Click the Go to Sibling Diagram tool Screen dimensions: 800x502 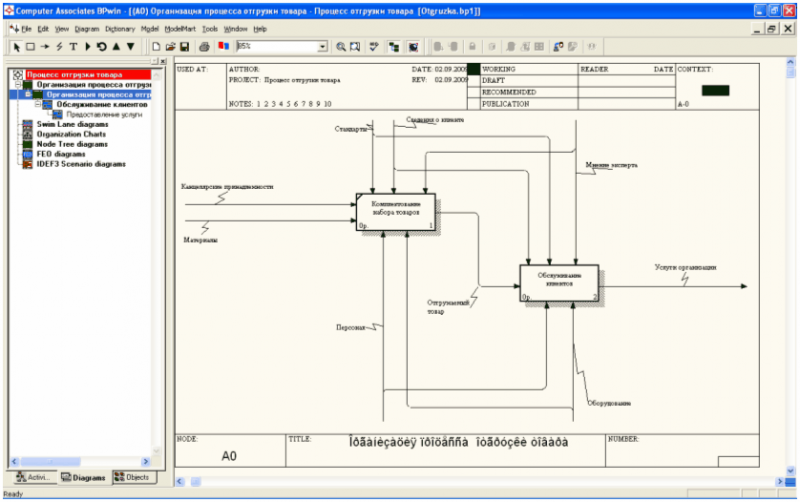(102, 47)
